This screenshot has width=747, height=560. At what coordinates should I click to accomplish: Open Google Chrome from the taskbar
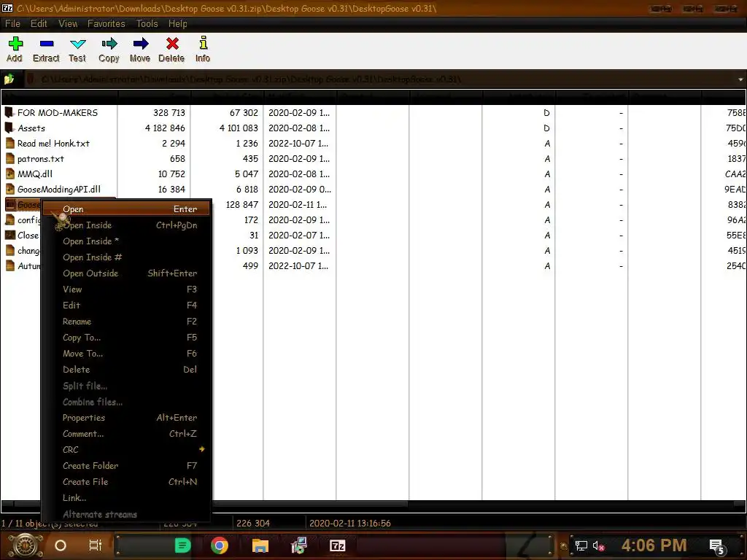[x=220, y=545]
